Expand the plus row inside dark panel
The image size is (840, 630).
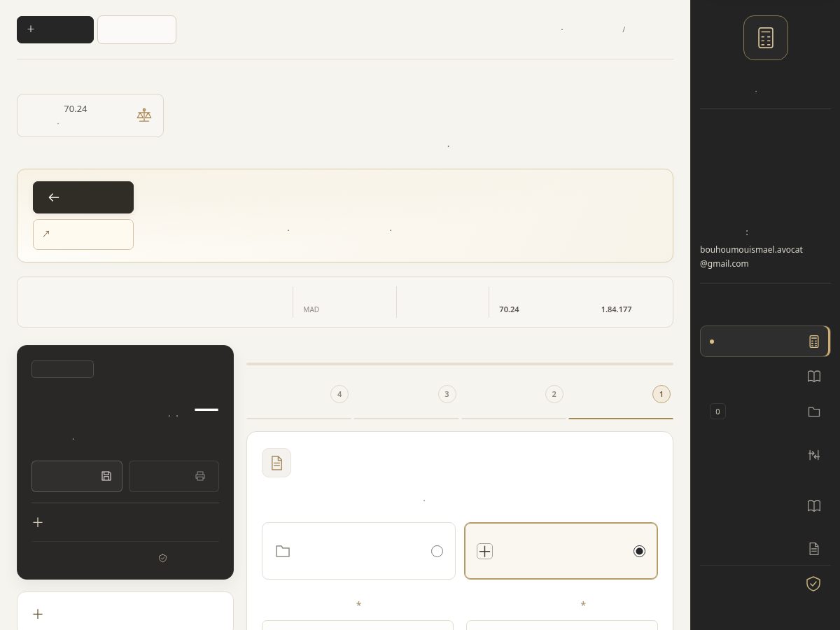(x=125, y=522)
